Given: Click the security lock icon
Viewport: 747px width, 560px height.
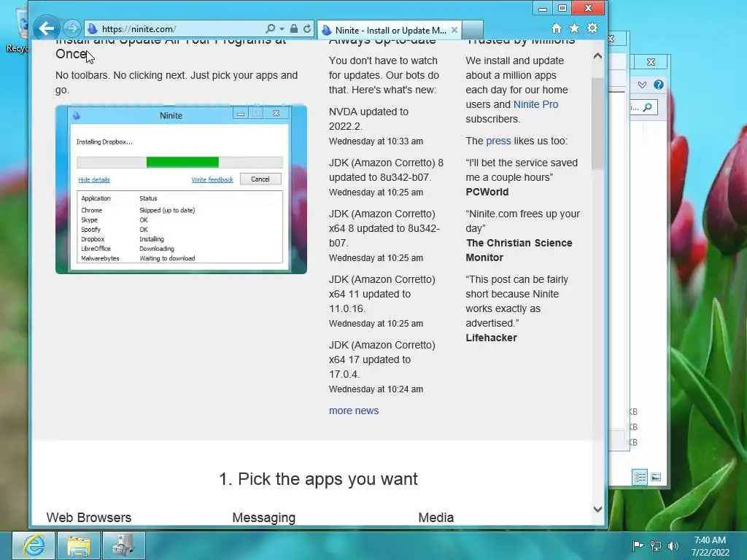Looking at the screenshot, I should (294, 28).
